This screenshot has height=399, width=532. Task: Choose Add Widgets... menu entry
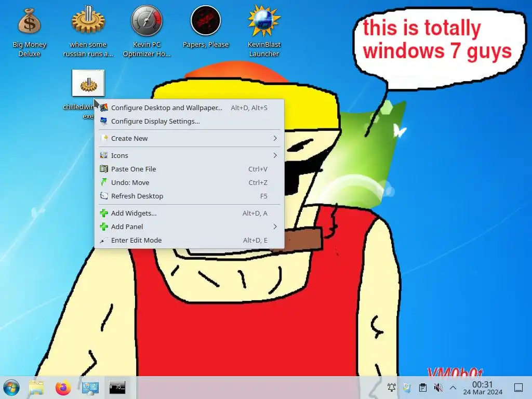pos(189,213)
